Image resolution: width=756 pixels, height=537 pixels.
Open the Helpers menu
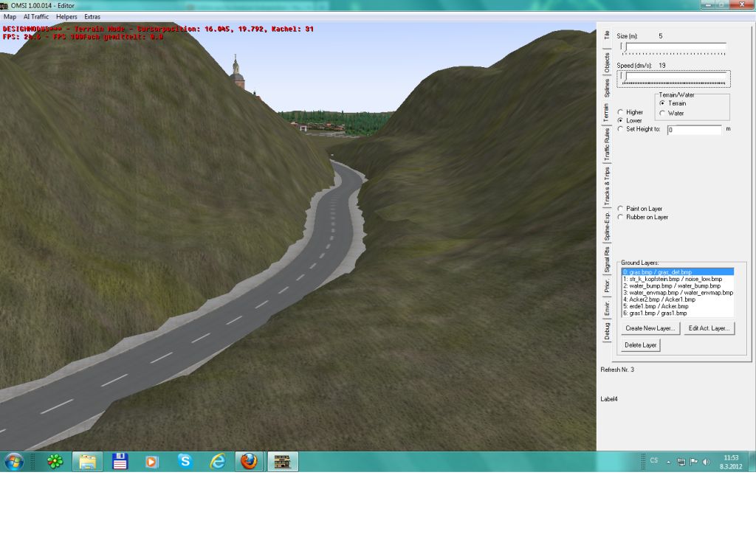pos(66,16)
